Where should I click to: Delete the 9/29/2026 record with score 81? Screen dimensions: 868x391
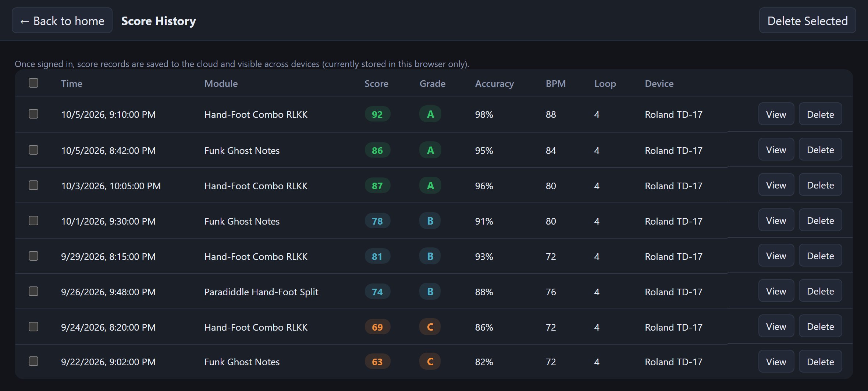tap(820, 255)
